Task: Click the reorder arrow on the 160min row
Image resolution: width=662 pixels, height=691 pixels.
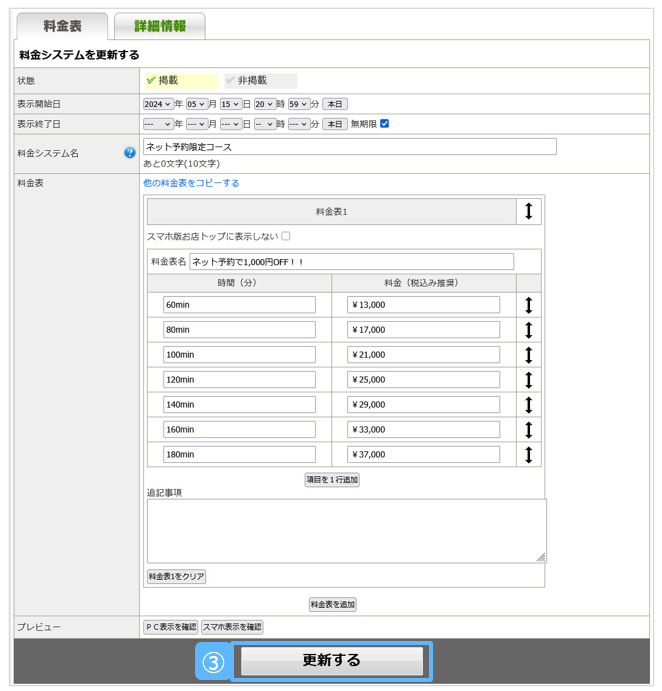Action: coord(529,430)
